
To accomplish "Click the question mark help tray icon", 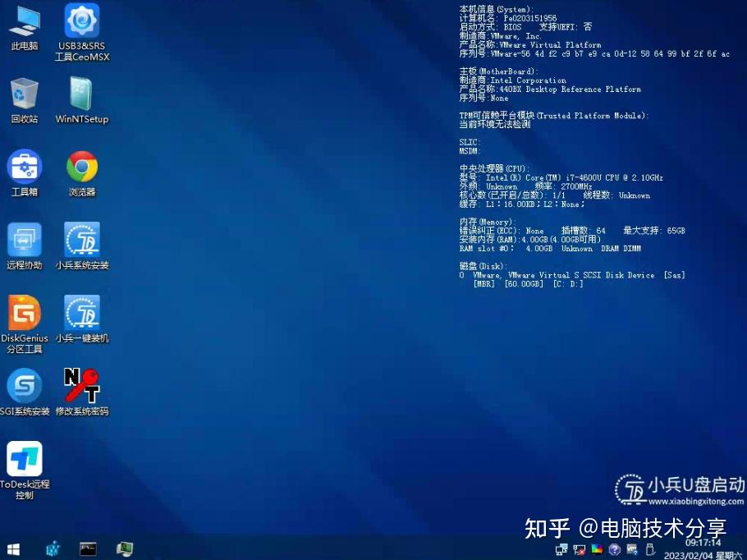I will (x=615, y=549).
